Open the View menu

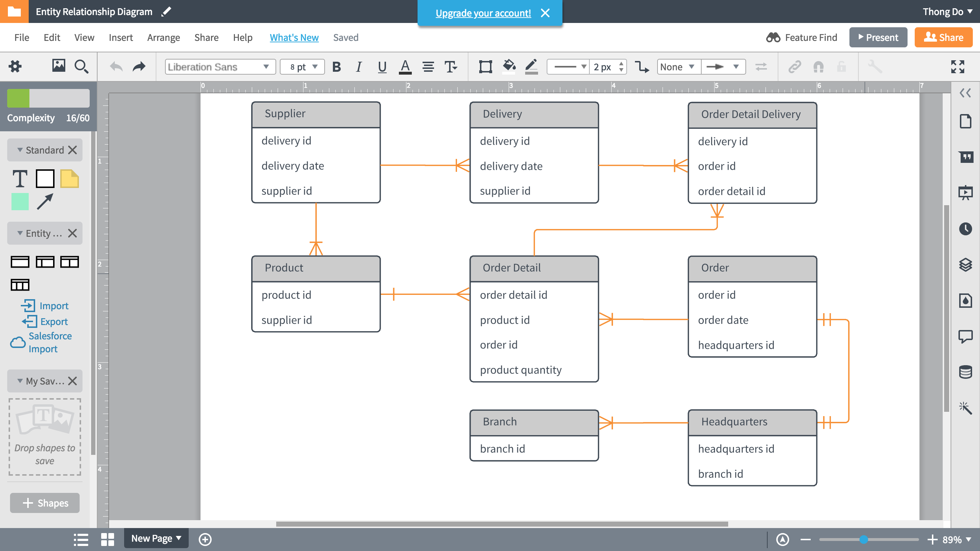(84, 37)
